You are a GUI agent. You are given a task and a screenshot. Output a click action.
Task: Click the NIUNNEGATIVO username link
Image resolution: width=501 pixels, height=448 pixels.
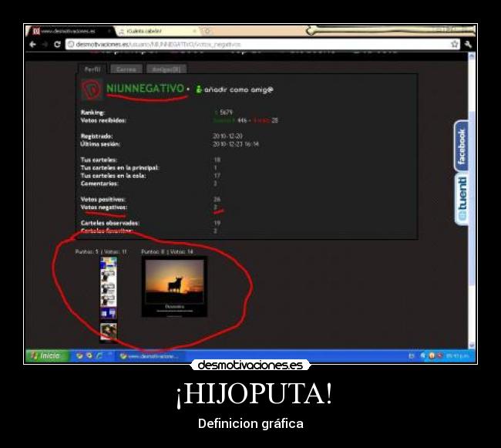(x=146, y=88)
